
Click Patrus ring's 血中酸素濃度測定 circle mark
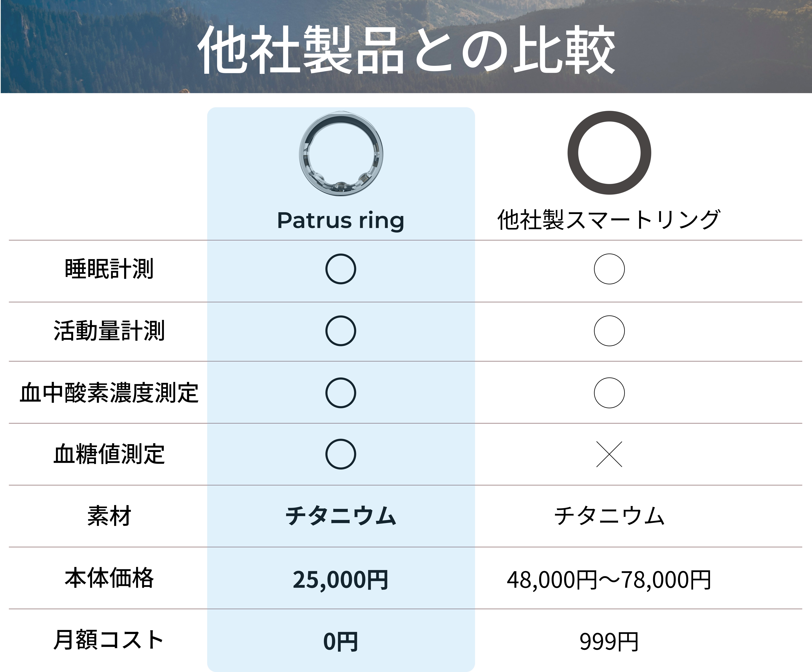coord(341,393)
